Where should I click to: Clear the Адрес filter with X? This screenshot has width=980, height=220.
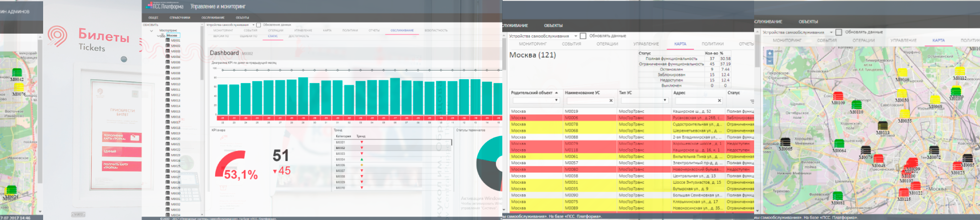point(719,101)
